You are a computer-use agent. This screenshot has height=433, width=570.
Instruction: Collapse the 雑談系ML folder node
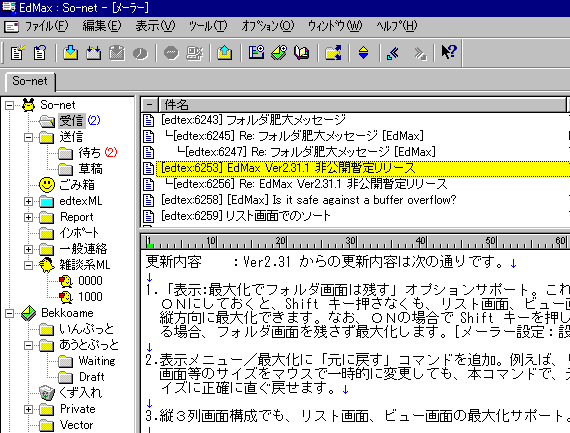28,265
